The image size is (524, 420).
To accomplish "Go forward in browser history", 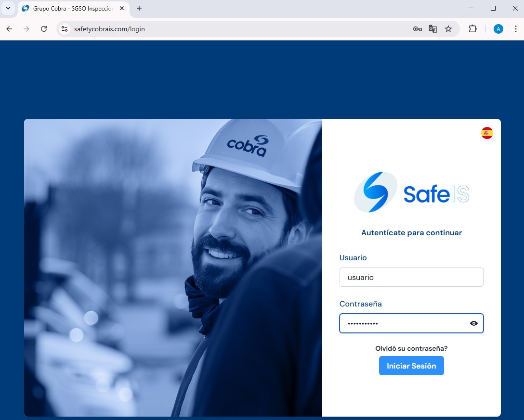I will tap(26, 29).
